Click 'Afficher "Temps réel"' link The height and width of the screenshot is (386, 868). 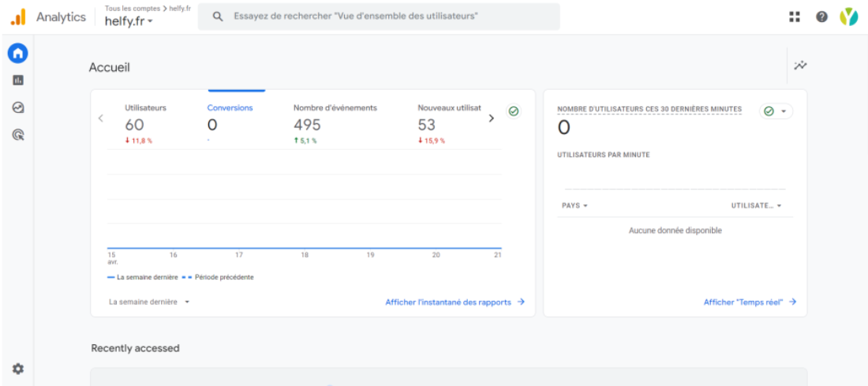point(750,302)
